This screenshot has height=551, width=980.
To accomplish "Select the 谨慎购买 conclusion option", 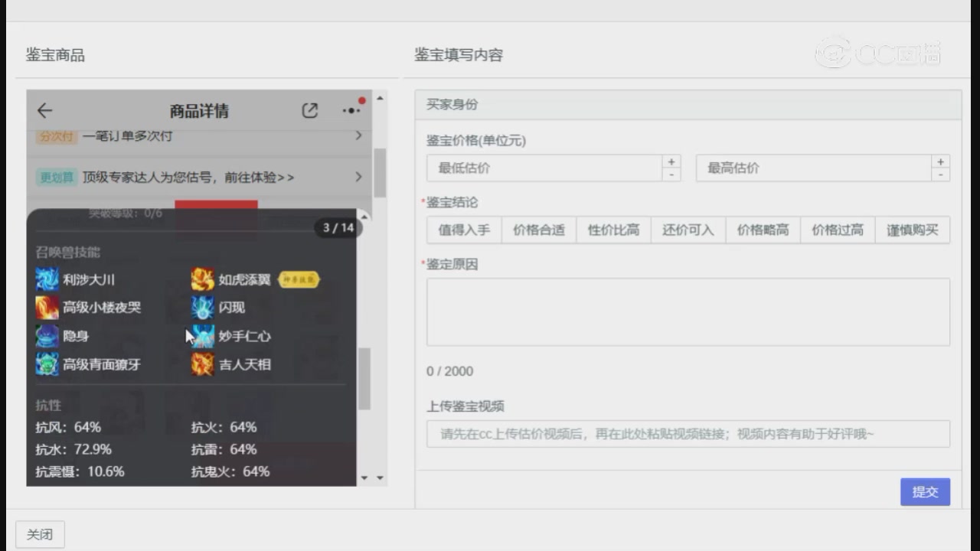I will click(913, 230).
